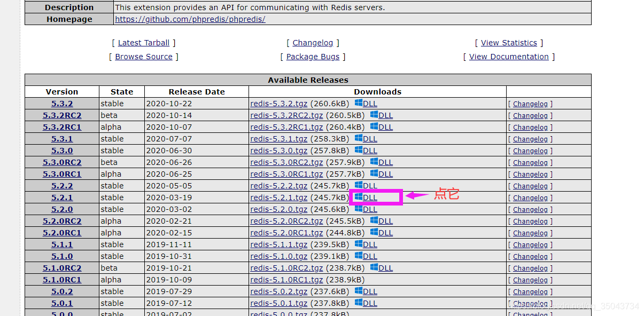Open version 5.3.0 release page
This screenshot has width=644, height=316.
tap(62, 151)
